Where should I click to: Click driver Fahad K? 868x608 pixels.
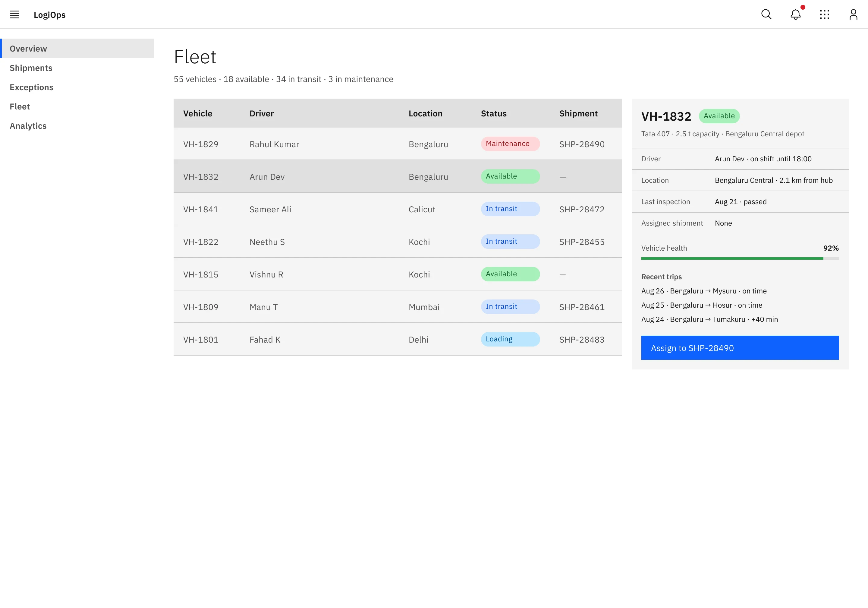265,339
